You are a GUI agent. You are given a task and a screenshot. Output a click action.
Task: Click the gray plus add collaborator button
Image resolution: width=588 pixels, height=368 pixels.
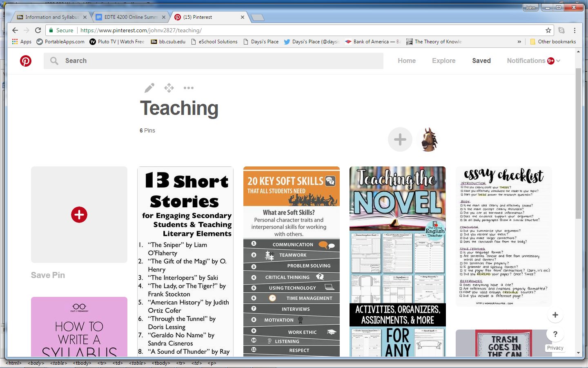pyautogui.click(x=400, y=139)
